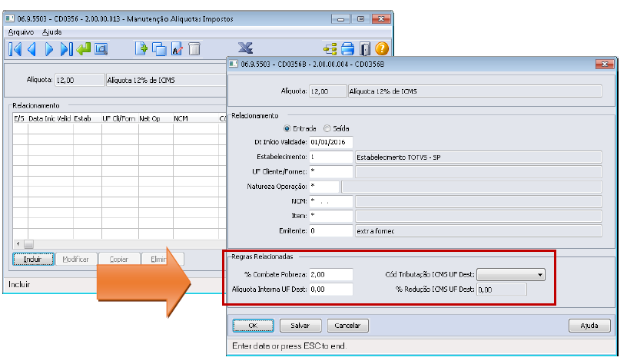This screenshot has width=627, height=364.
Task: Click the Alíquota Interna UF Dest field
Action: (x=331, y=290)
